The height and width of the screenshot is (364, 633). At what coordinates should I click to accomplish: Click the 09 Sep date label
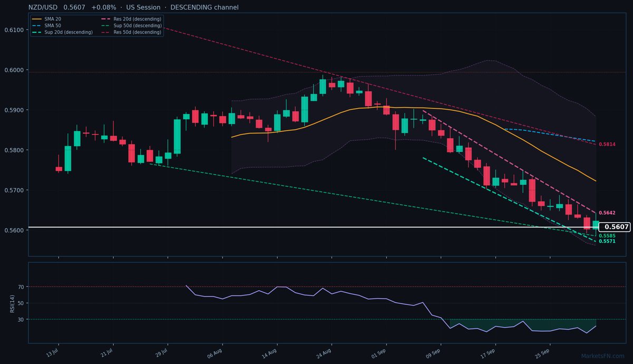point(434,352)
